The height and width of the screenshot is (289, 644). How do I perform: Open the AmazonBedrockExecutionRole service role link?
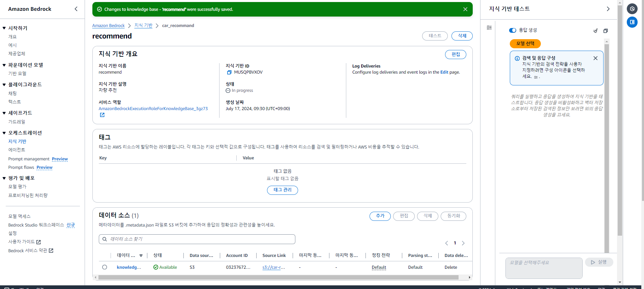click(153, 109)
